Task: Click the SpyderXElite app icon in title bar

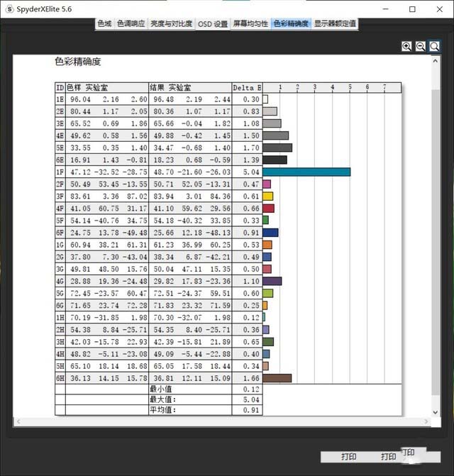Action: (9, 9)
